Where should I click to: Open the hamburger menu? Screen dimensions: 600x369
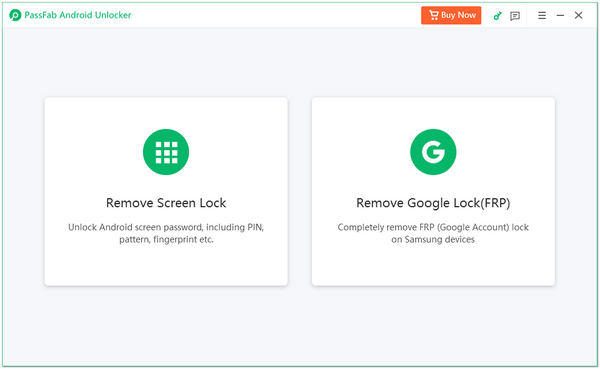(542, 15)
